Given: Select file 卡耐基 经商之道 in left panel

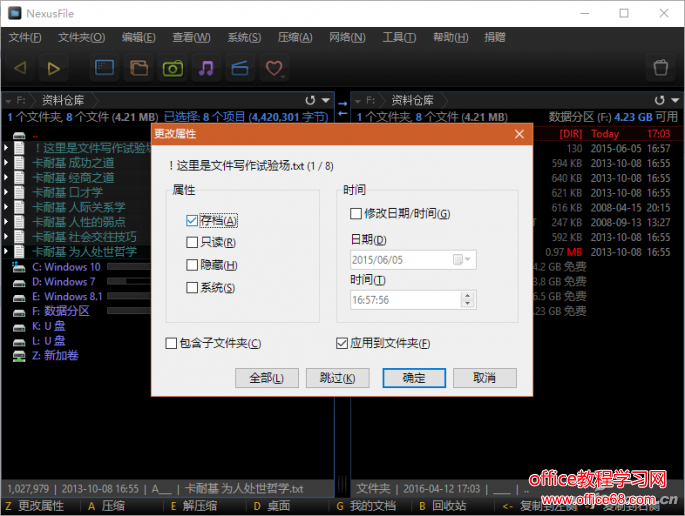Looking at the screenshot, I should [73, 178].
